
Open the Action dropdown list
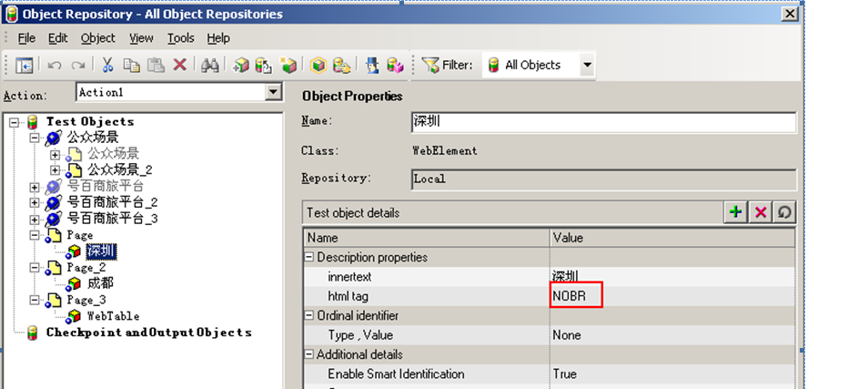pyautogui.click(x=273, y=93)
